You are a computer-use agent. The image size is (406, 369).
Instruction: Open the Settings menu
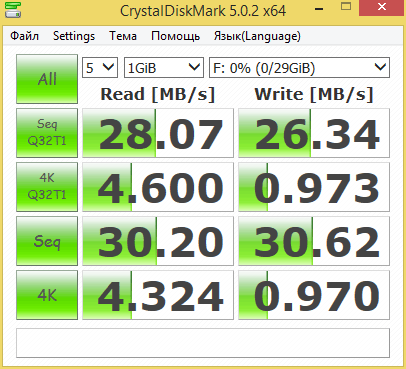pos(74,36)
